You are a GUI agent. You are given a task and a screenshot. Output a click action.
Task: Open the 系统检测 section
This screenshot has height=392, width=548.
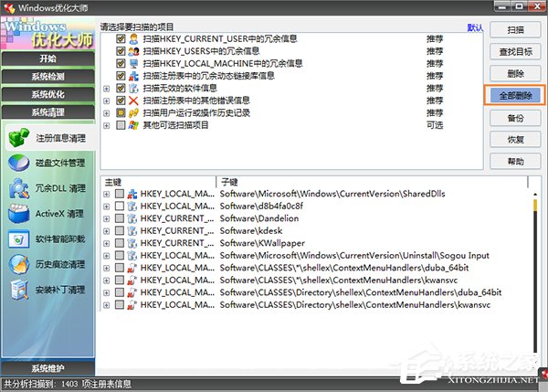tap(47, 76)
